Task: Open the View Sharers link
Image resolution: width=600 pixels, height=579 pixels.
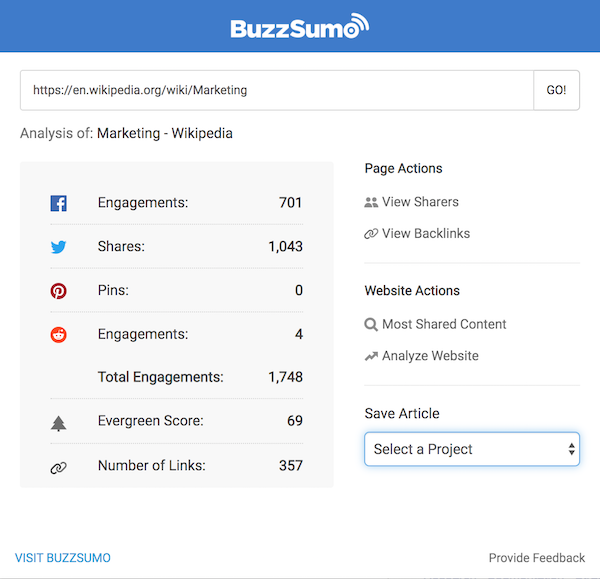Action: click(x=420, y=202)
